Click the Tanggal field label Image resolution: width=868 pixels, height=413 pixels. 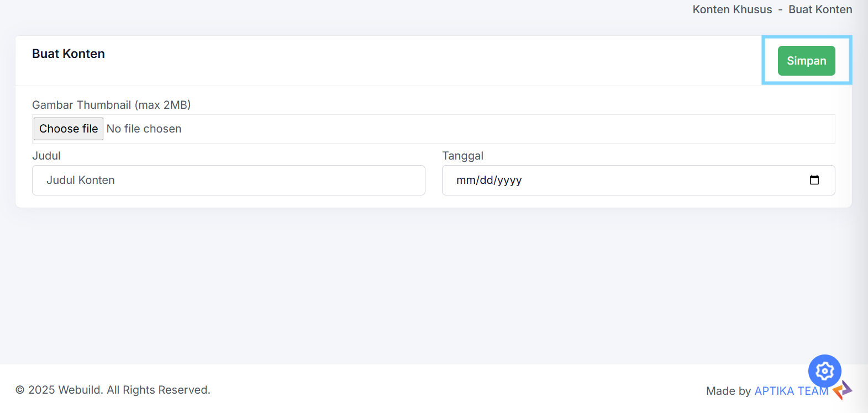click(x=462, y=156)
